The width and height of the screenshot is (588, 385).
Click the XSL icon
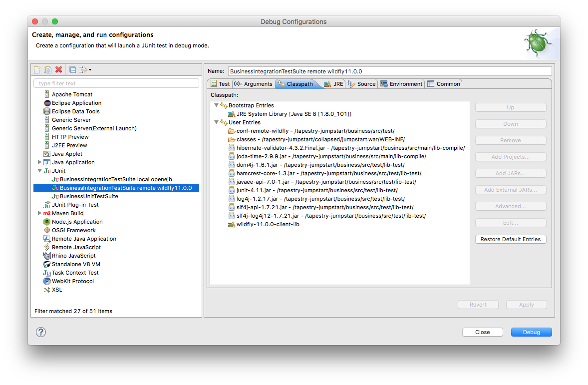47,290
